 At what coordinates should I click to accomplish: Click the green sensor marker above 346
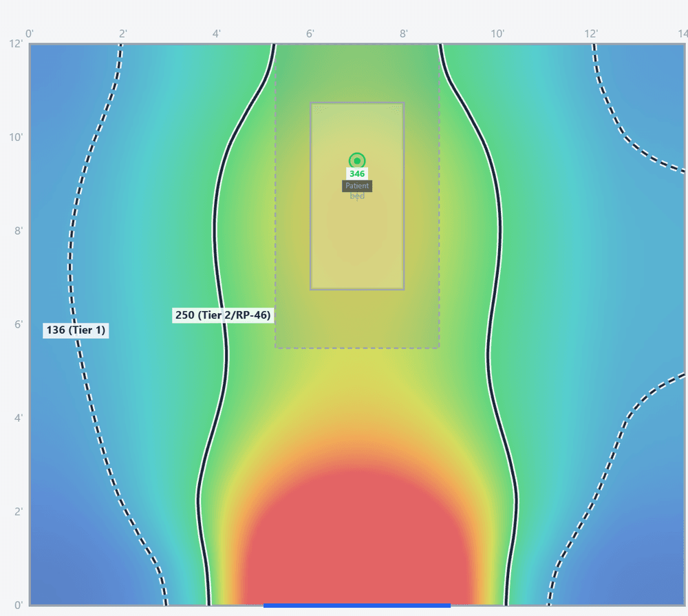357,160
